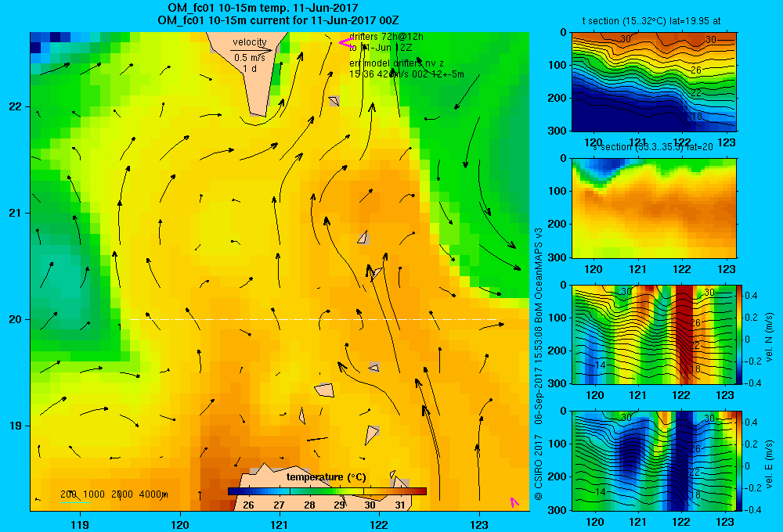
Task: Click the 'vel. E (m/s)' color bar
Action: click(739, 461)
